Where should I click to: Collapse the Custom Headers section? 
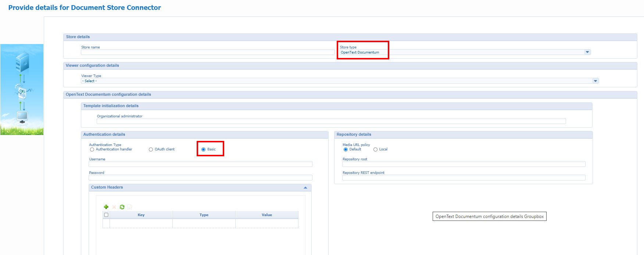pyautogui.click(x=305, y=187)
